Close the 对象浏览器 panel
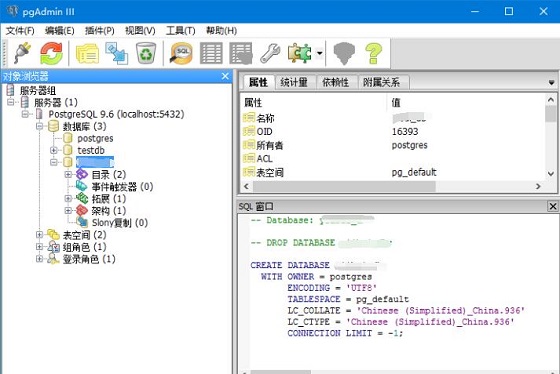The width and height of the screenshot is (560, 374). pyautogui.click(x=225, y=76)
